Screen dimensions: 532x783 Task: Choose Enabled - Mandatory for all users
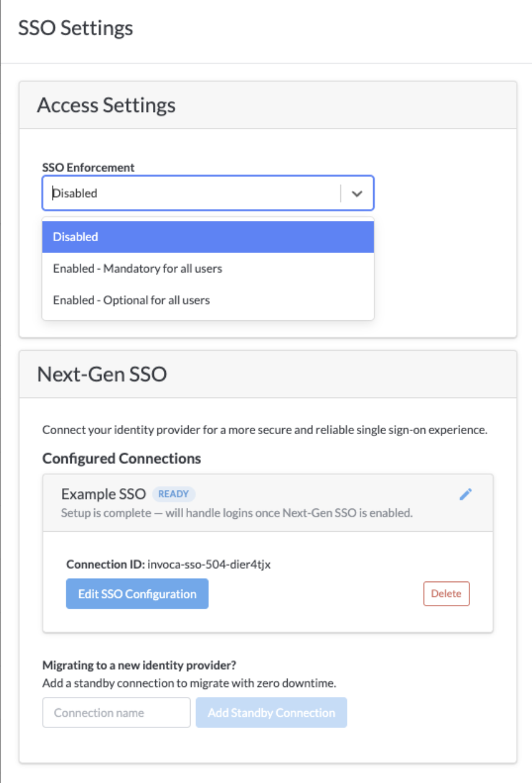click(208, 268)
